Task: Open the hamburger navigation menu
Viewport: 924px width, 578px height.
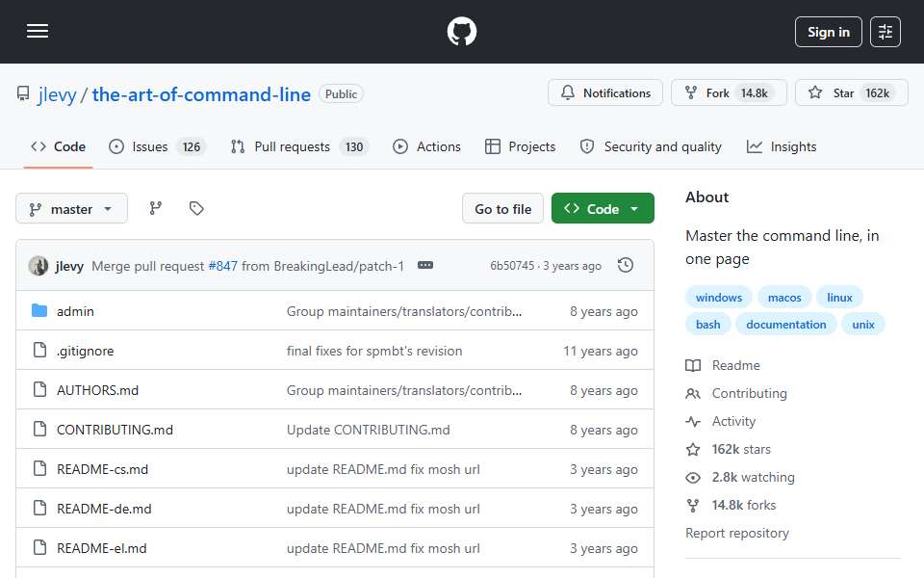Action: (x=38, y=31)
